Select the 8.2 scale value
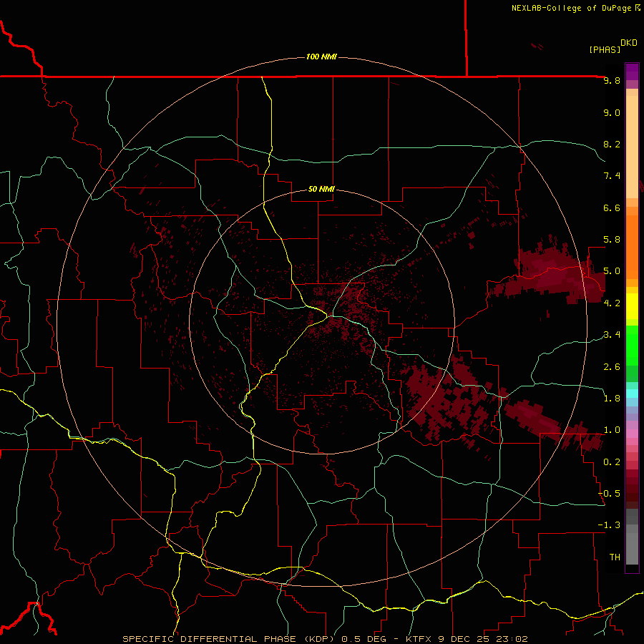The image size is (644, 644). click(x=612, y=144)
